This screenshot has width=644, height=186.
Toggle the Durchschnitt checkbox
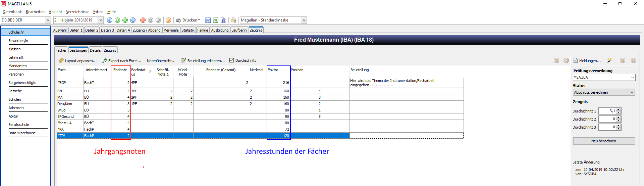pos(231,60)
